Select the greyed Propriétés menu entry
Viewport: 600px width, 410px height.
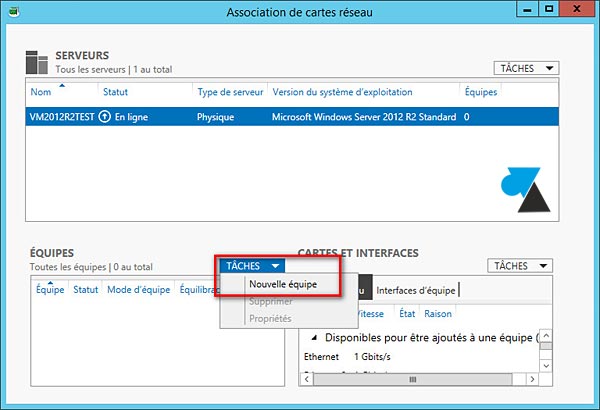click(270, 319)
